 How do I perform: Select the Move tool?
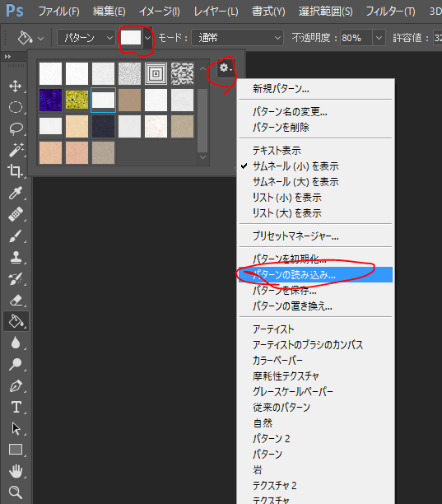(15, 86)
